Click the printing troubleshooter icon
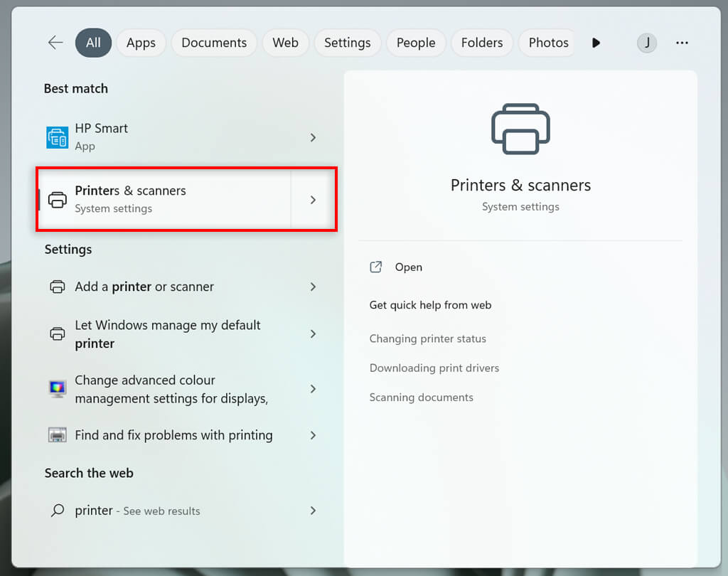 click(x=58, y=435)
